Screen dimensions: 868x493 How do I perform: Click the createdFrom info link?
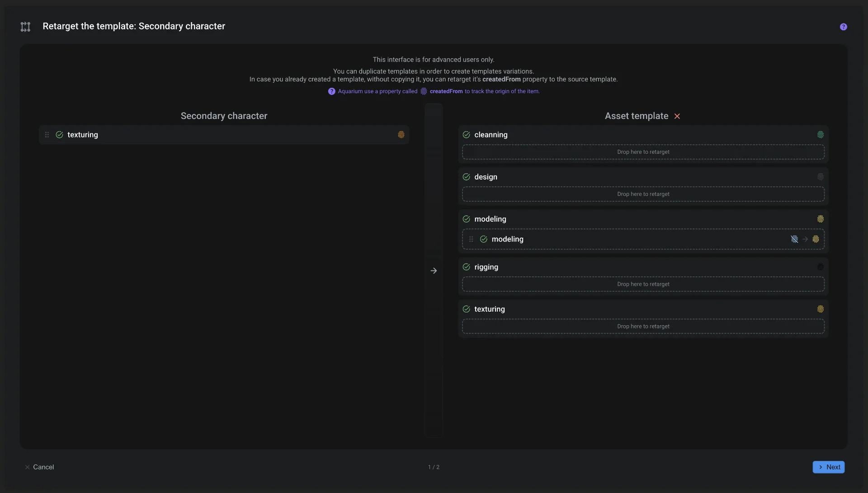[446, 91]
